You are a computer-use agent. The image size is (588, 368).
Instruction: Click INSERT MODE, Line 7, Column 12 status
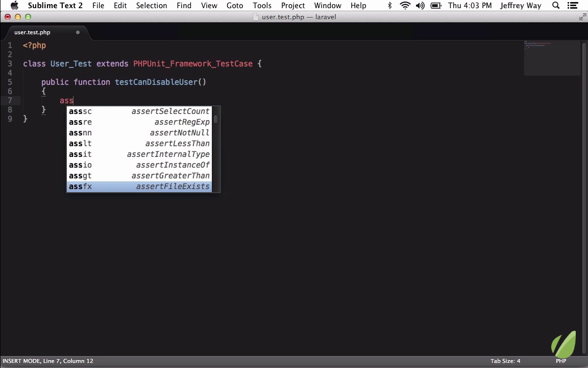(47, 361)
